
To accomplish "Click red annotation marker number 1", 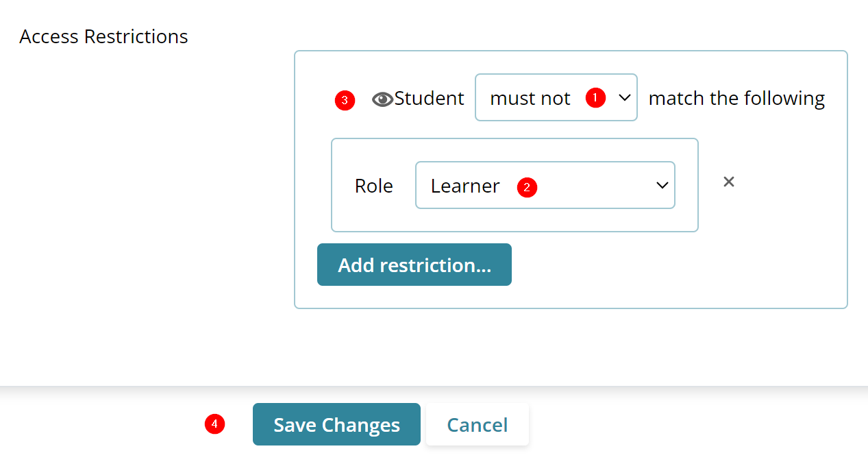I will pyautogui.click(x=595, y=98).
